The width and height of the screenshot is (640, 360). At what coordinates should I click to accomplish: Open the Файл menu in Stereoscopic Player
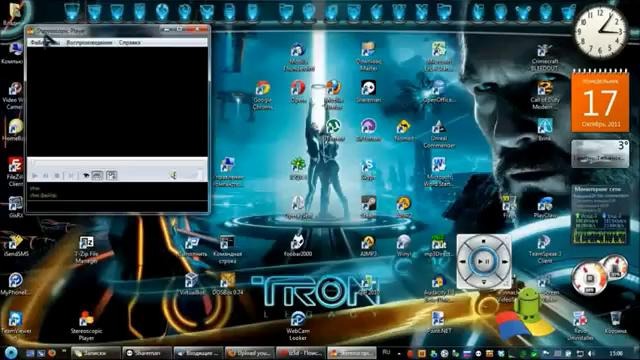tap(38, 42)
